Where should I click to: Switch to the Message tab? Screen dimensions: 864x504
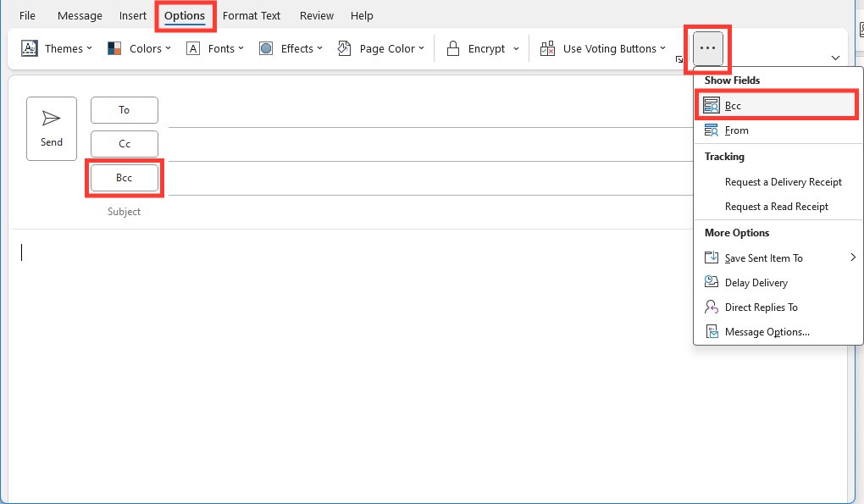[80, 16]
